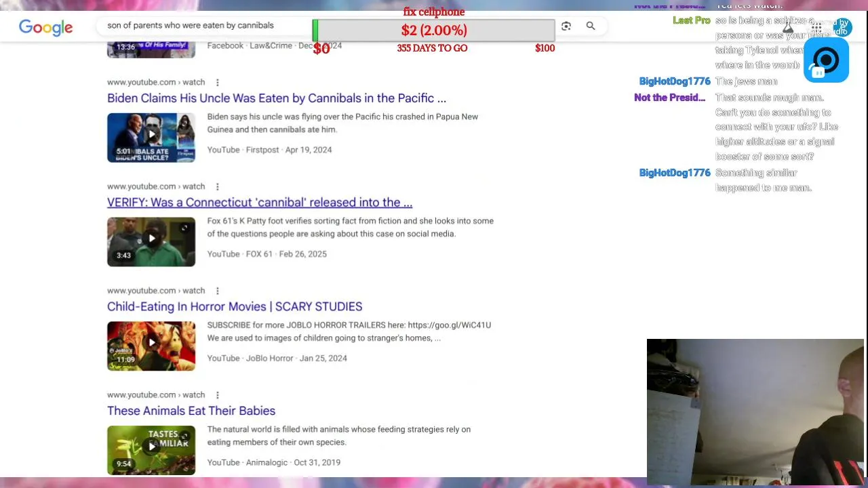Screen dimensions: 868x488
Task: Click 'The natural world is filled' snippet
Action: (x=339, y=436)
